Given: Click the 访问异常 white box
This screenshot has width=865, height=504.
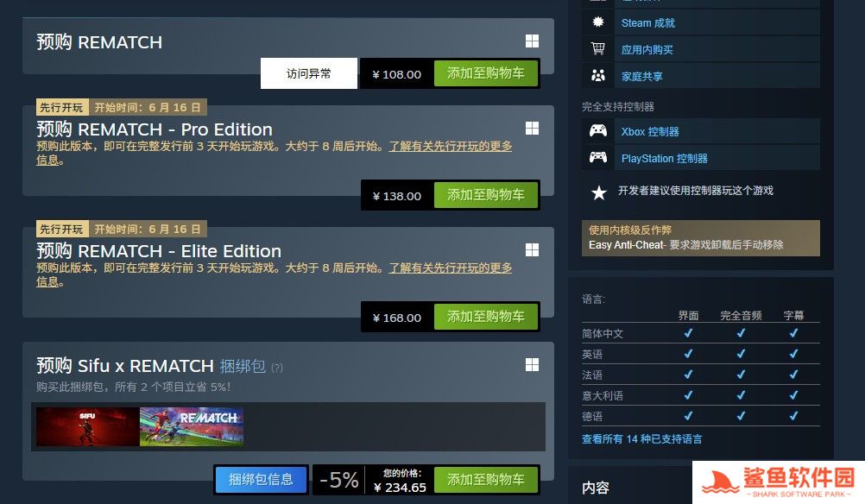Looking at the screenshot, I should click(x=309, y=73).
